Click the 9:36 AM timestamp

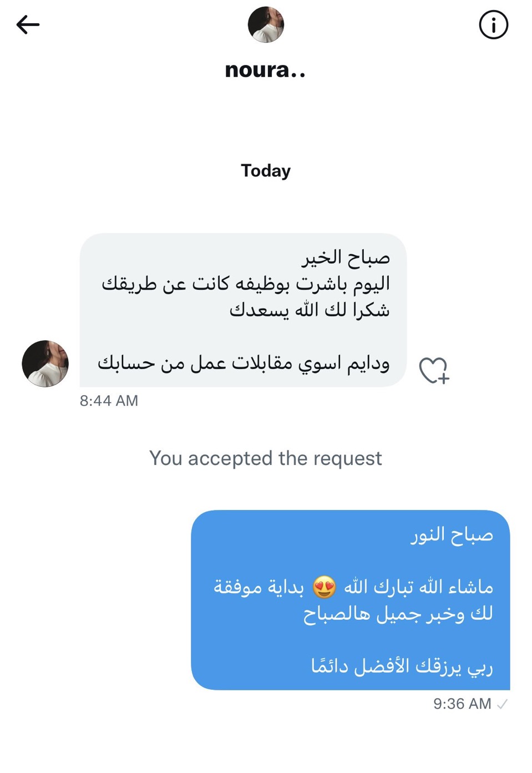[x=462, y=704]
